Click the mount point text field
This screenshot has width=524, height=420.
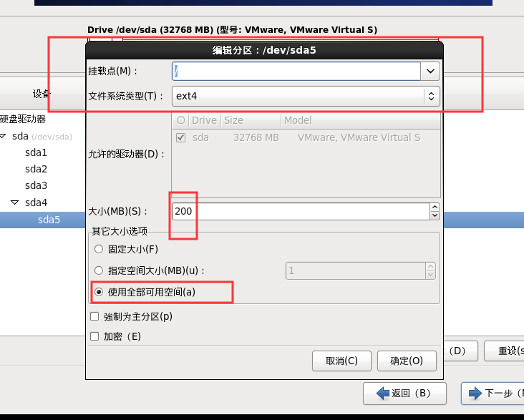tap(296, 71)
